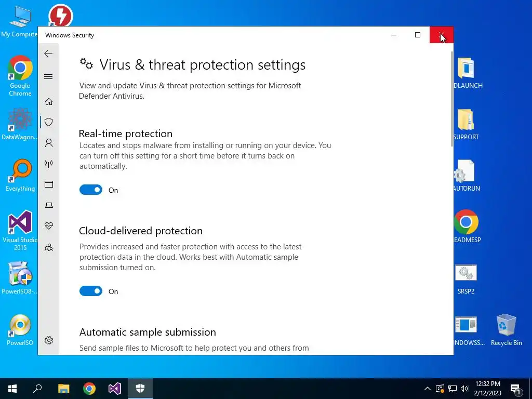This screenshot has height=399, width=532.
Task: Select the Google Chrome desktop shortcut
Action: click(20, 76)
